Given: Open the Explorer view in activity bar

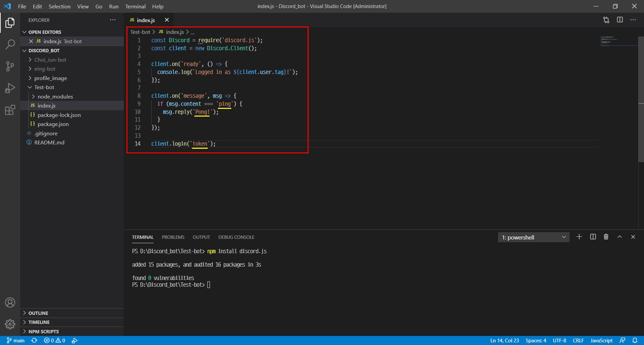Looking at the screenshot, I should pos(10,23).
